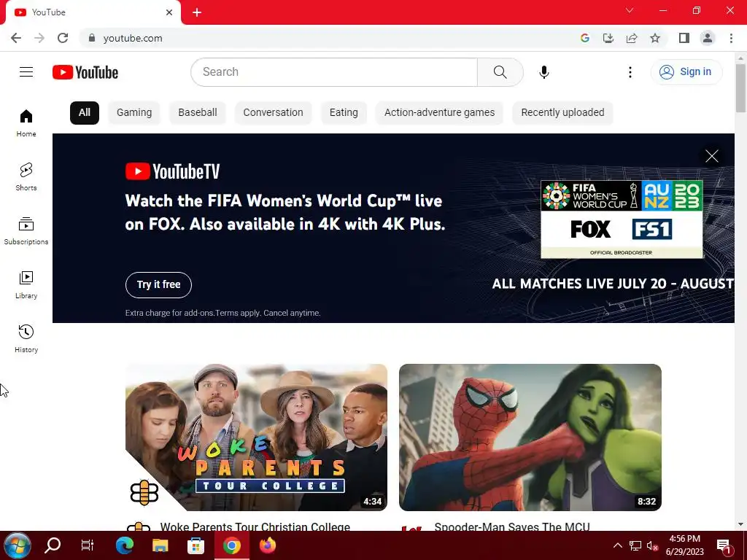Open a new browser tab
747x560 pixels.
click(197, 12)
